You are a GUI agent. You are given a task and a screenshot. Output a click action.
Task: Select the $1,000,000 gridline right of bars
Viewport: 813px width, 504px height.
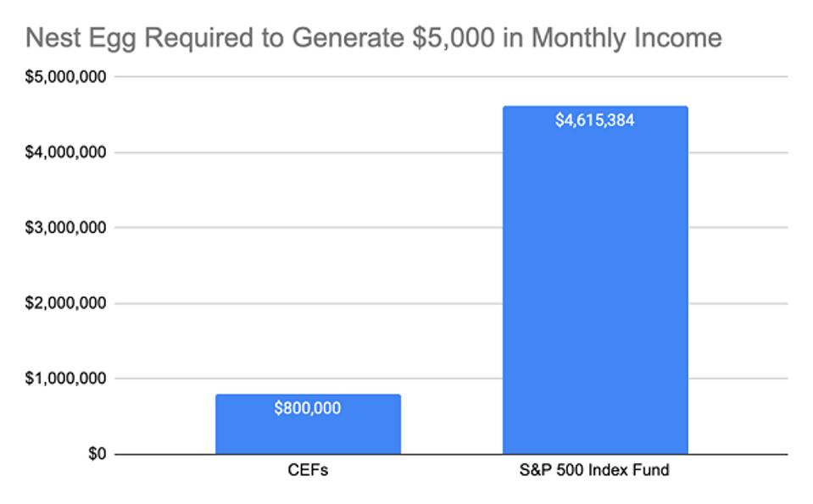738,379
